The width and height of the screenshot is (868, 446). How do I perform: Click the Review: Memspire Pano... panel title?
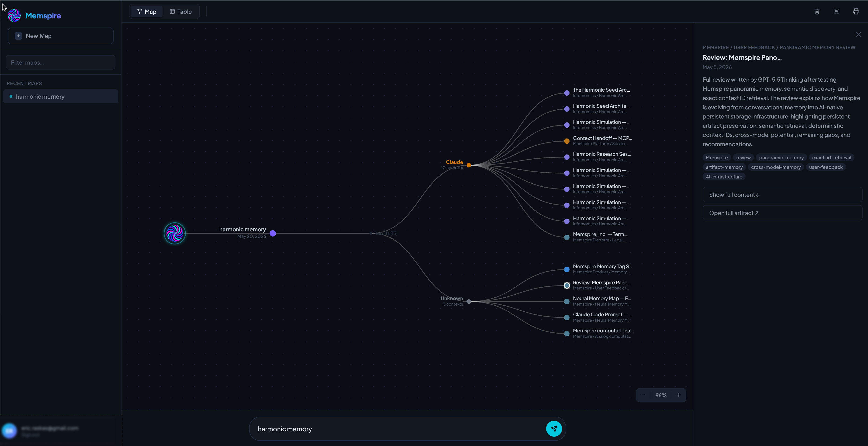click(742, 58)
